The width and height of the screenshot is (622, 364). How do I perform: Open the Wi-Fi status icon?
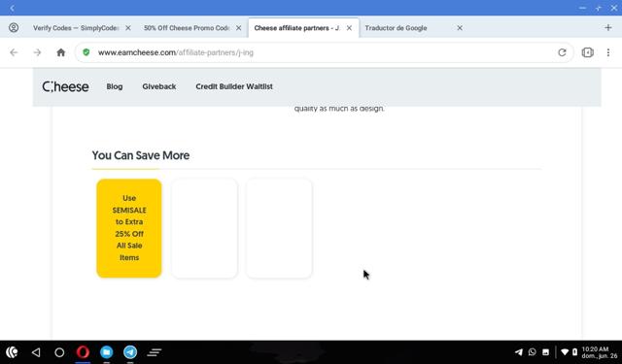coord(565,351)
